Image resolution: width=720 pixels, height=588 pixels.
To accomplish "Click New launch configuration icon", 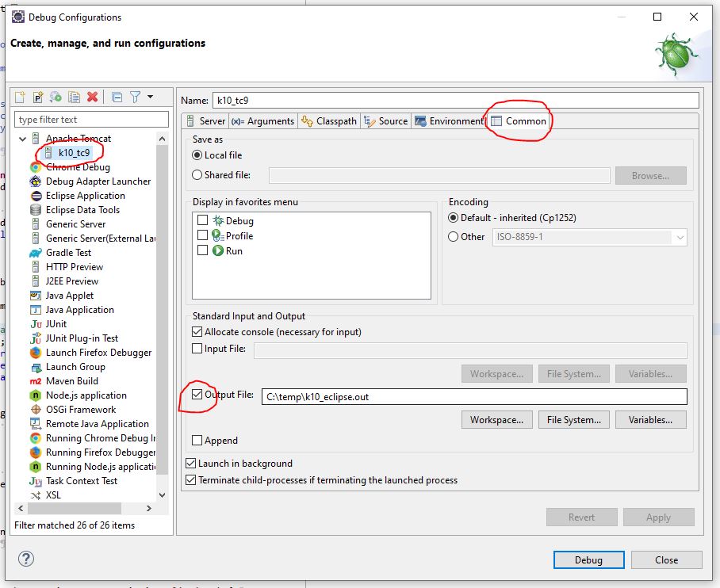I will pos(20,97).
